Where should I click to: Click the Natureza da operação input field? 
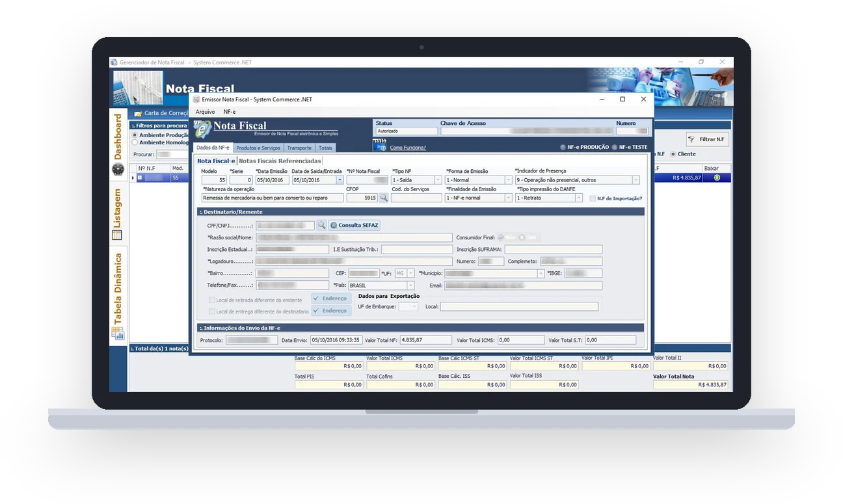tap(273, 198)
